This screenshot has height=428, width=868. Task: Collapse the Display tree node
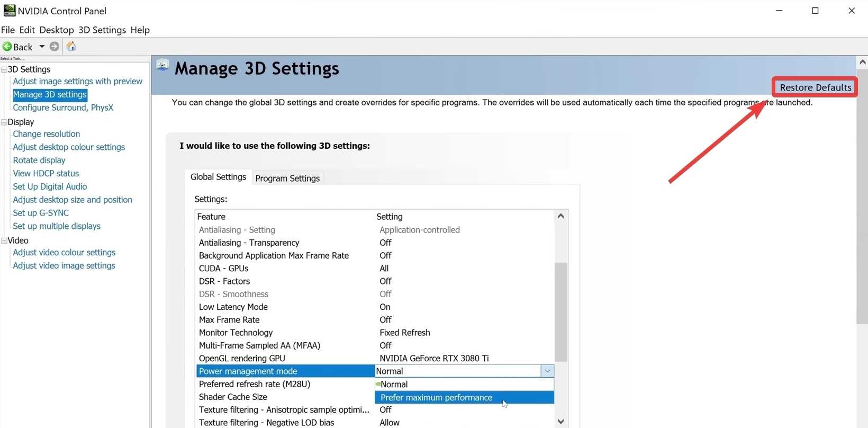pyautogui.click(x=4, y=122)
